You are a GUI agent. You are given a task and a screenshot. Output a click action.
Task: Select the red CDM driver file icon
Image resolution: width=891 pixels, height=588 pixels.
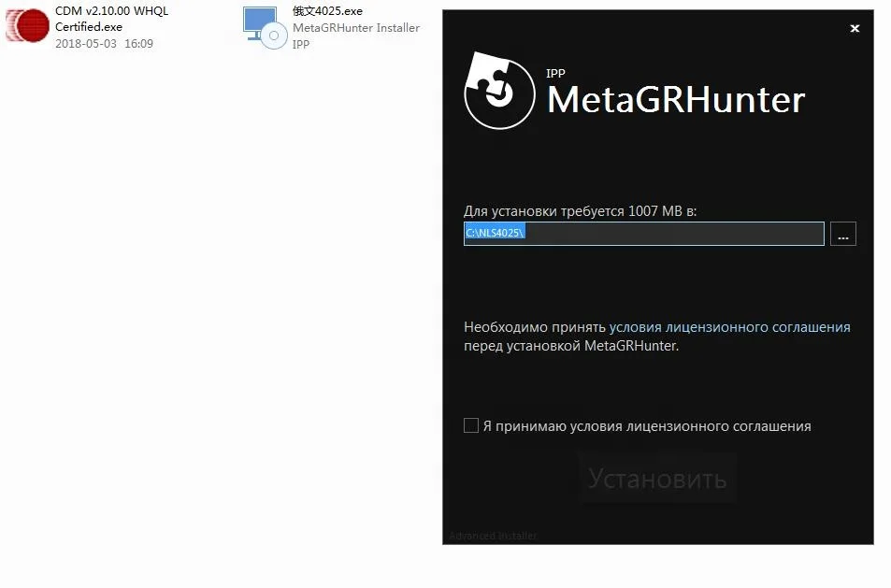pos(27,25)
